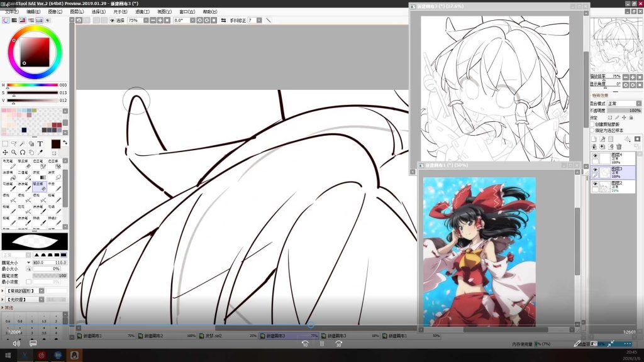
Task: Create a new layer in the layers panel
Action: (594, 139)
